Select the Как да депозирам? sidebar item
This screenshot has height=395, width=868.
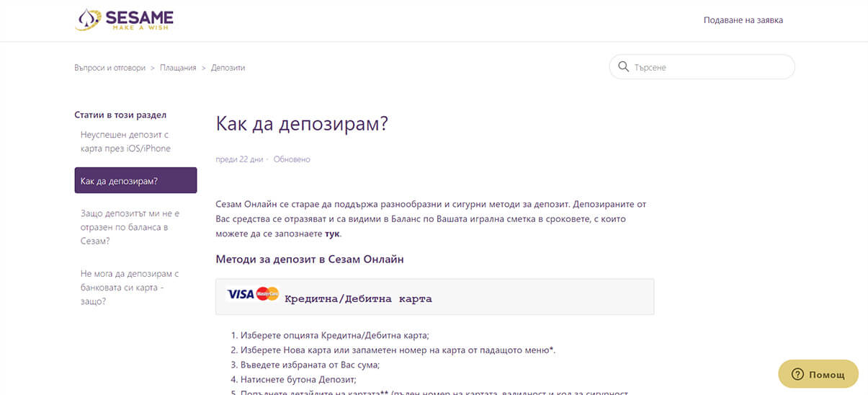click(x=135, y=180)
